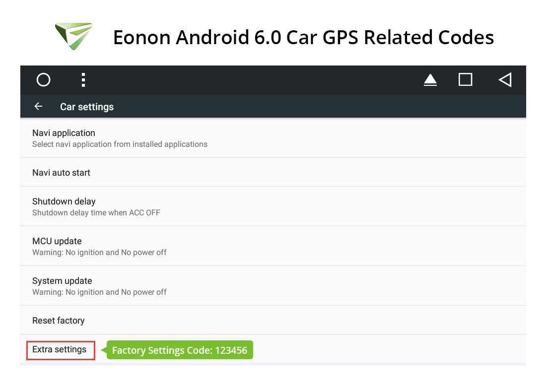Open Navi application setting
549x392 pixels.
click(x=273, y=138)
